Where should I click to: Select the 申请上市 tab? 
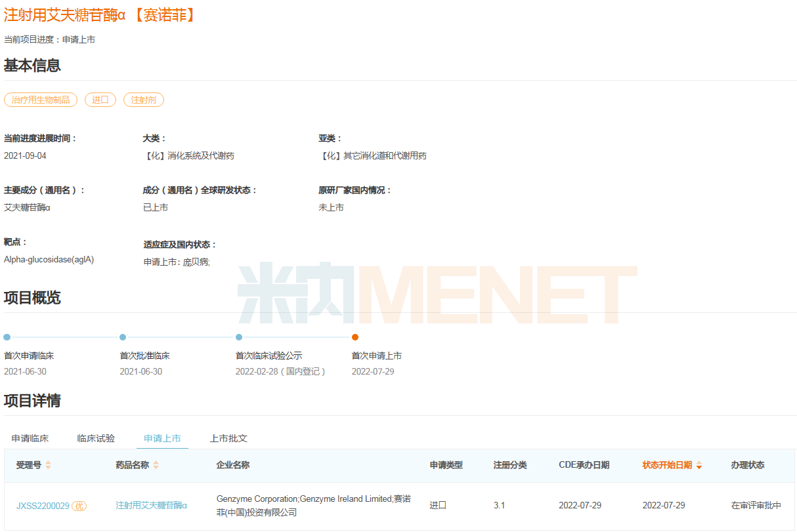click(162, 438)
